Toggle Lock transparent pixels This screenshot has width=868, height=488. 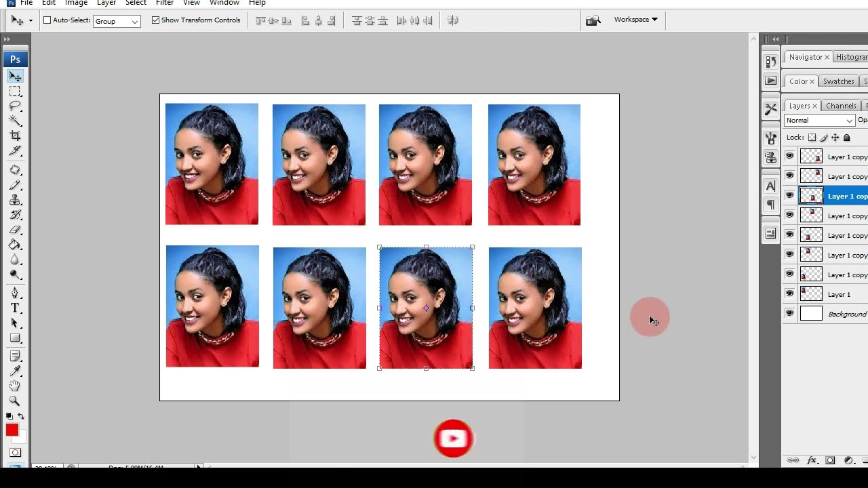tap(812, 138)
